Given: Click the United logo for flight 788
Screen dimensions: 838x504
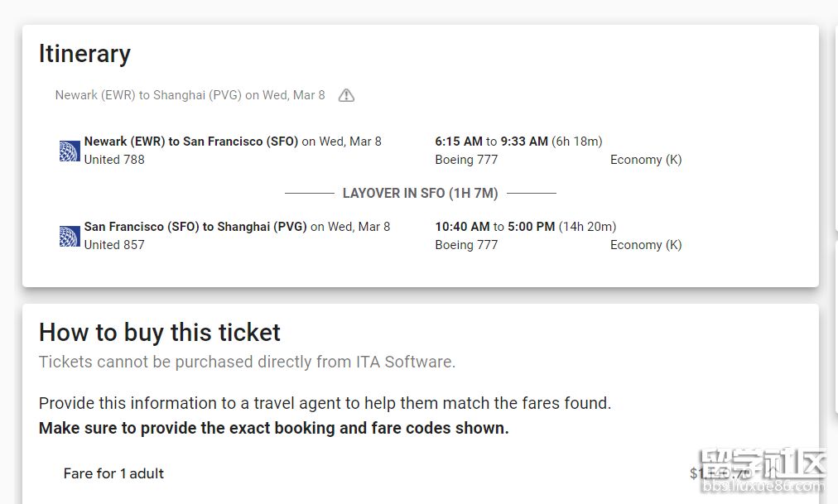Looking at the screenshot, I should [70, 151].
